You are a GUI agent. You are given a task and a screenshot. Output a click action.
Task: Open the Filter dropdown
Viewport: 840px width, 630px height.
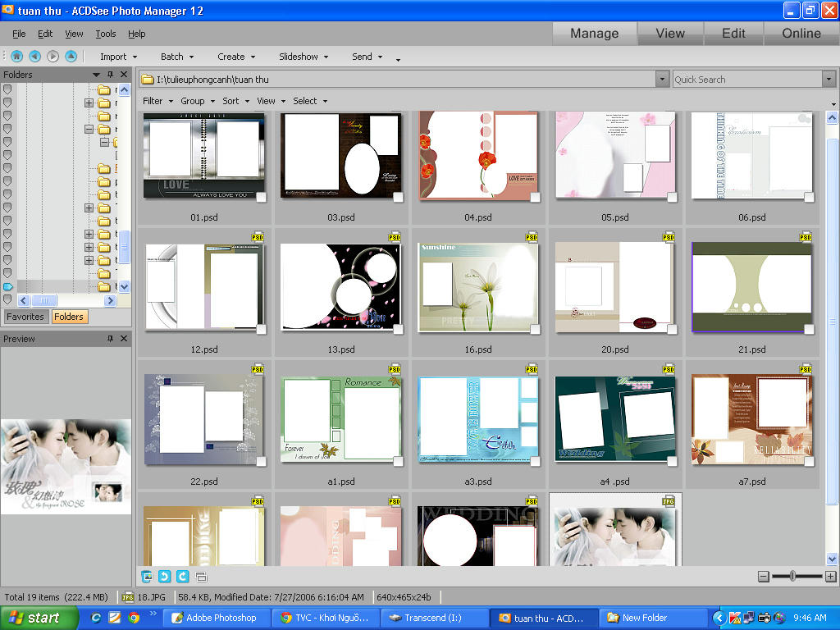pyautogui.click(x=157, y=101)
